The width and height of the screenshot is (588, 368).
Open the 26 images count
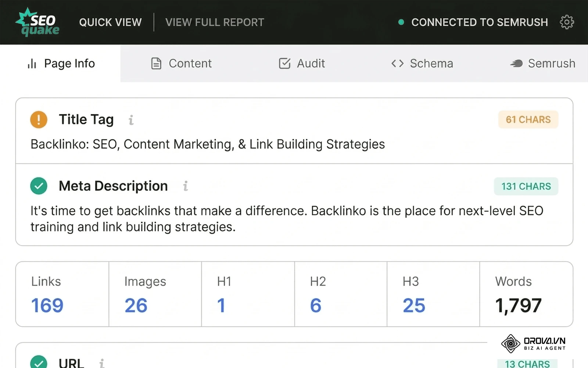click(136, 305)
